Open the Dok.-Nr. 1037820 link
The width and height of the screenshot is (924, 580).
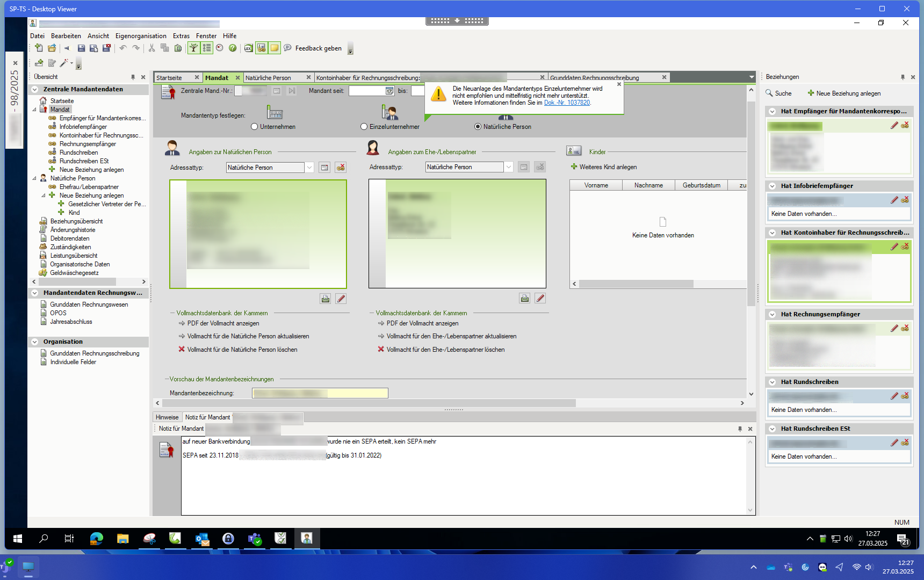(567, 103)
